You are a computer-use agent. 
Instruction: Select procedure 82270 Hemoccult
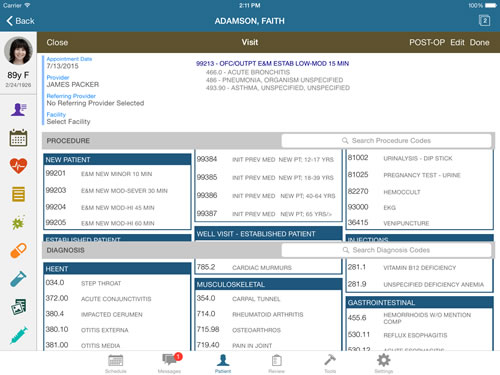point(419,191)
